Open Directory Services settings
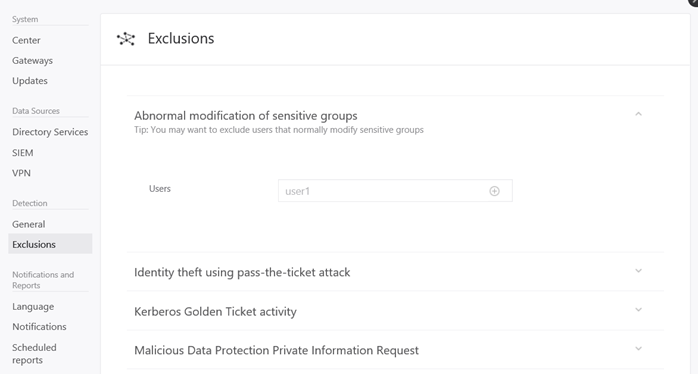The width and height of the screenshot is (698, 374). click(x=50, y=132)
